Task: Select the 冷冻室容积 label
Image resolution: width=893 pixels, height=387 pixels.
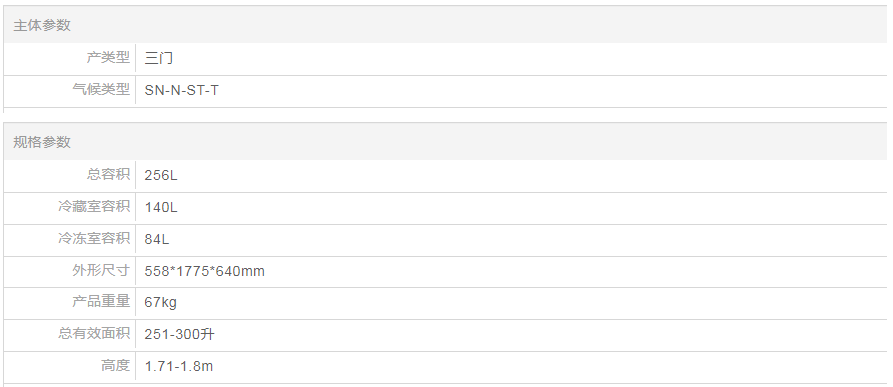Action: coord(94,238)
